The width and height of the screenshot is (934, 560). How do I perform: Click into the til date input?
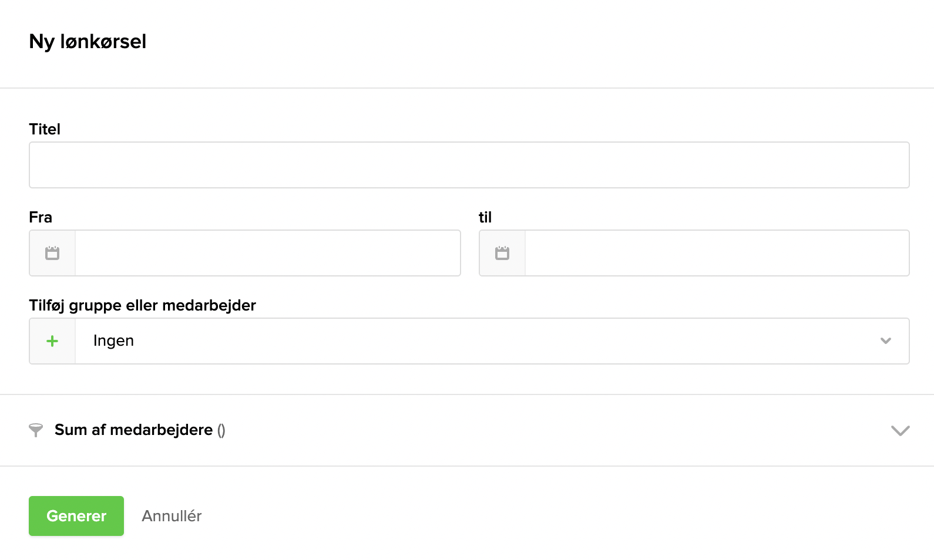tap(717, 253)
